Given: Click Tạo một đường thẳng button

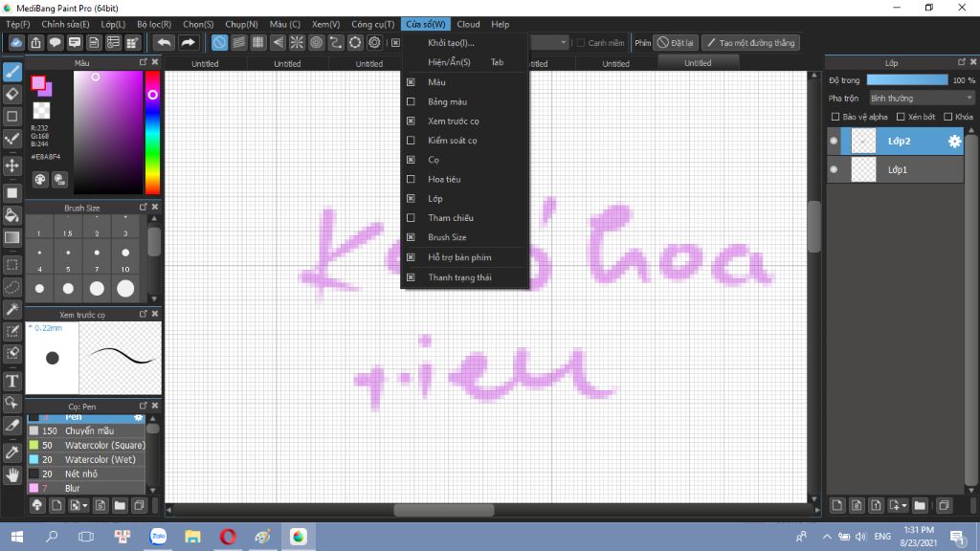Looking at the screenshot, I should coord(750,42).
